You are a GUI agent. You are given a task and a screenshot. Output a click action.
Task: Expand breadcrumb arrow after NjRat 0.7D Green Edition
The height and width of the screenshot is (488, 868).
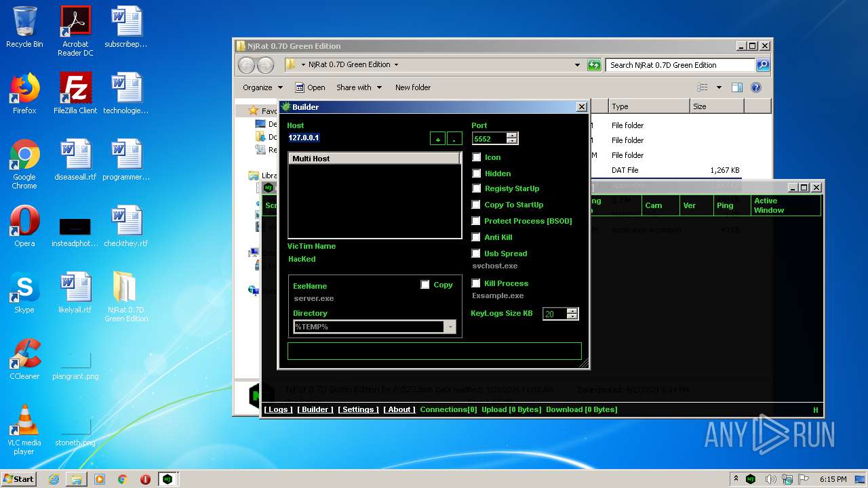(x=396, y=65)
